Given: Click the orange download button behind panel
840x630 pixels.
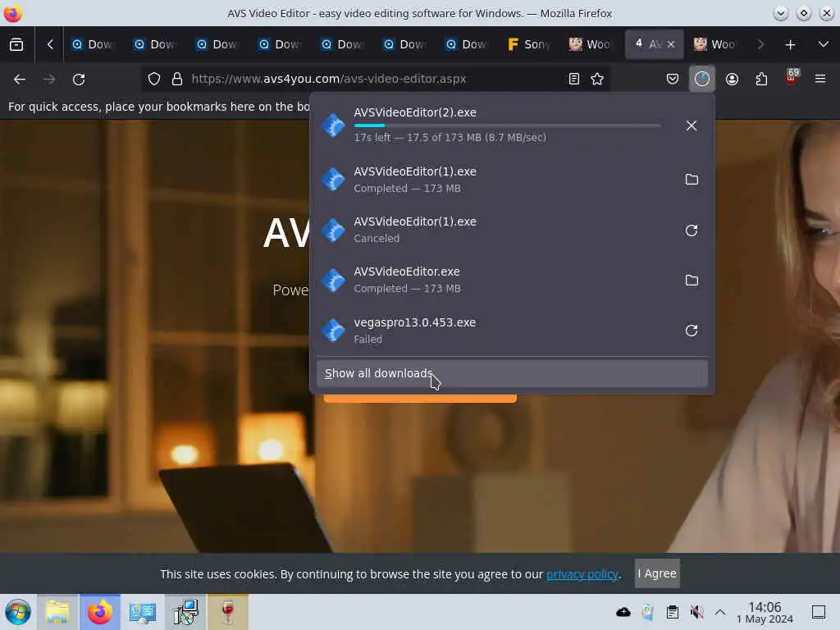Looking at the screenshot, I should click(x=420, y=399).
